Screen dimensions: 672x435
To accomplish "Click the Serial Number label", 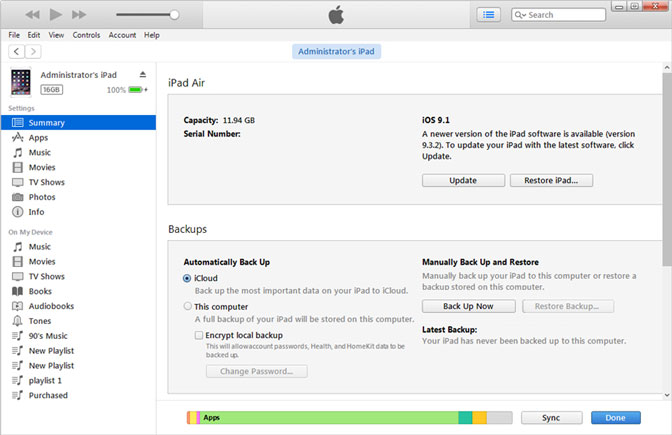I will (212, 134).
